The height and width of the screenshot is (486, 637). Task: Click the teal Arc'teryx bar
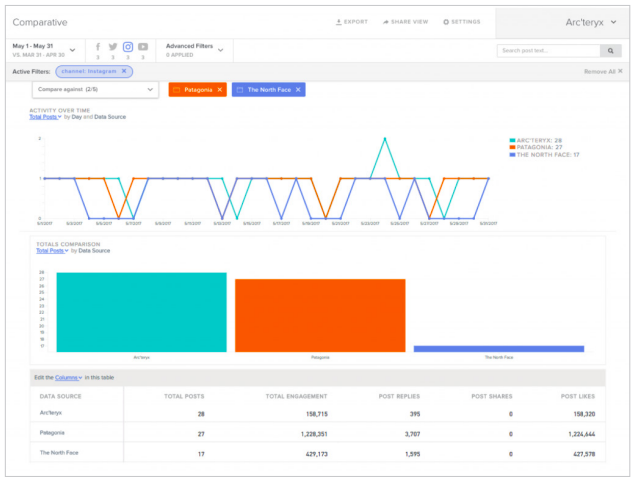tap(141, 312)
